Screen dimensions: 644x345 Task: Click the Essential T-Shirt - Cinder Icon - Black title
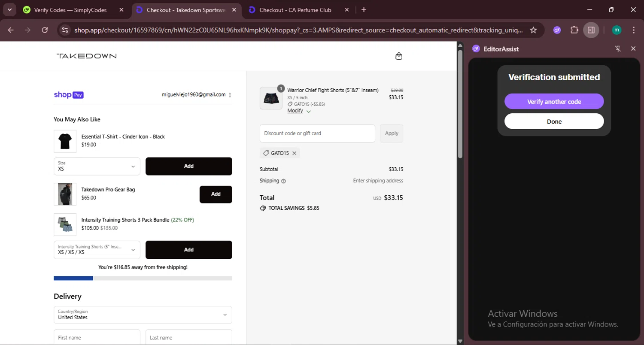(123, 137)
